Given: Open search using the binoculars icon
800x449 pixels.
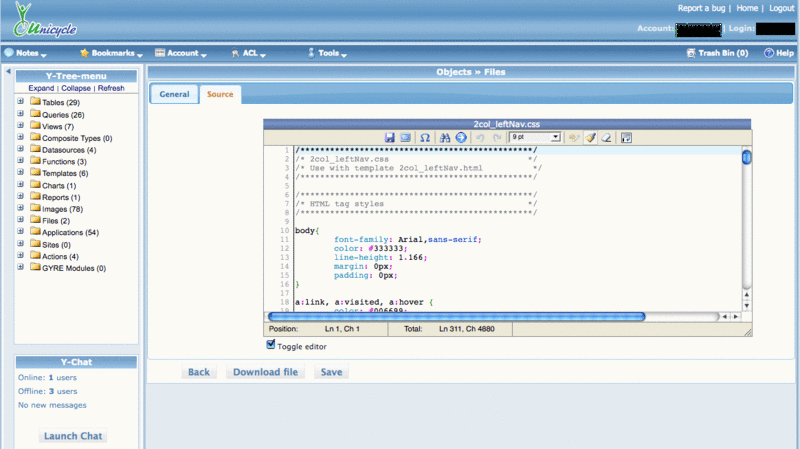Looking at the screenshot, I should coord(445,137).
